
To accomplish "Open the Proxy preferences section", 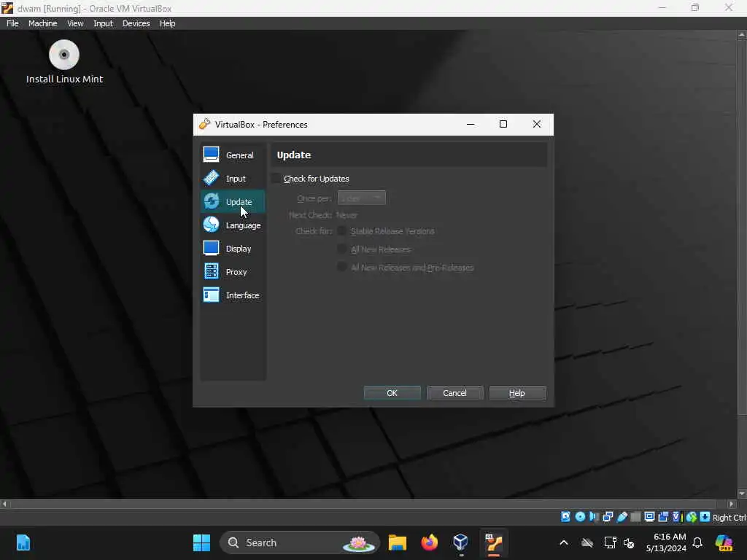I will tap(233, 271).
